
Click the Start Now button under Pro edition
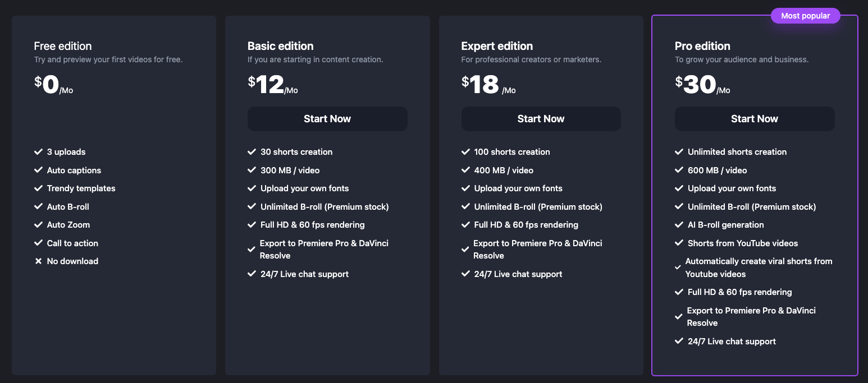click(754, 119)
